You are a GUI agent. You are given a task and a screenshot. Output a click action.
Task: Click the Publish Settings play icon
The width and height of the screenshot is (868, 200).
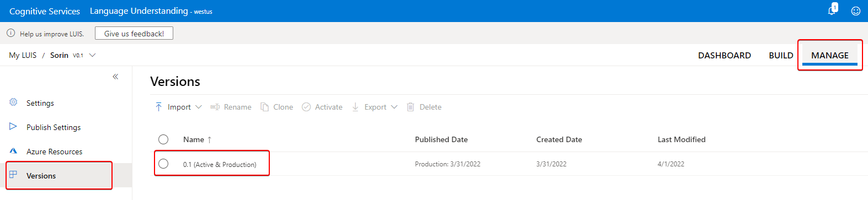pos(13,127)
